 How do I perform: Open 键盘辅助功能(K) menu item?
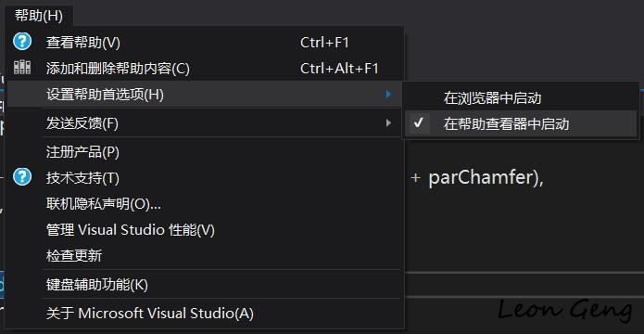tap(204, 284)
